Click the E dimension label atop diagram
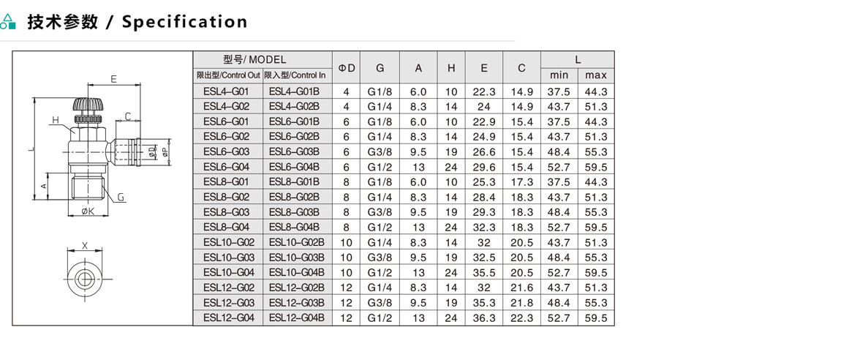 (113, 78)
